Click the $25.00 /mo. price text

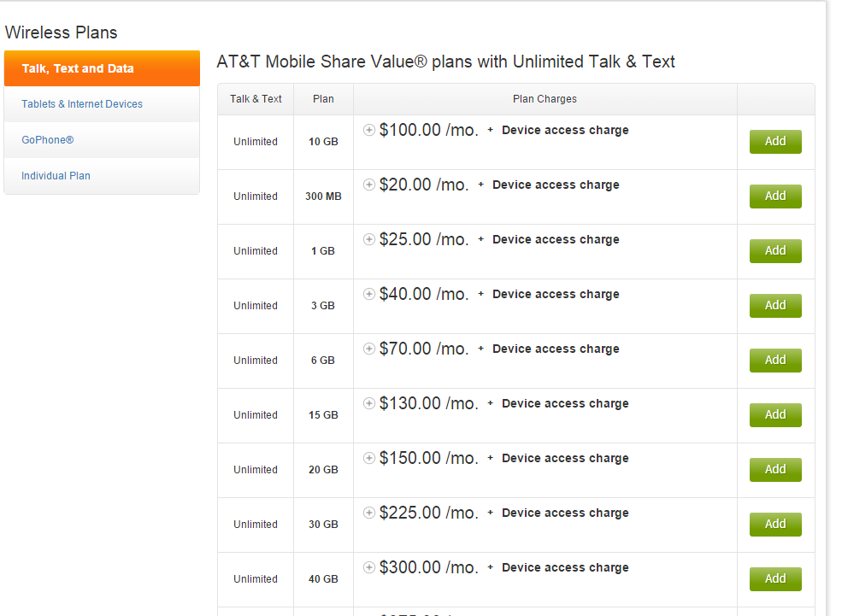click(424, 239)
